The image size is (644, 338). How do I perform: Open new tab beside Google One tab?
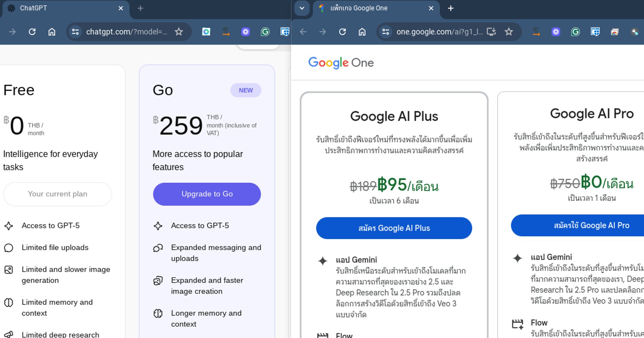click(x=450, y=8)
